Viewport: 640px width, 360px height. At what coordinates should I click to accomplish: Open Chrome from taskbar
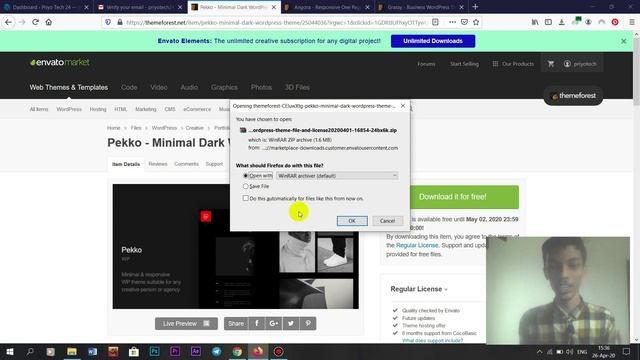pyautogui.click(x=237, y=351)
